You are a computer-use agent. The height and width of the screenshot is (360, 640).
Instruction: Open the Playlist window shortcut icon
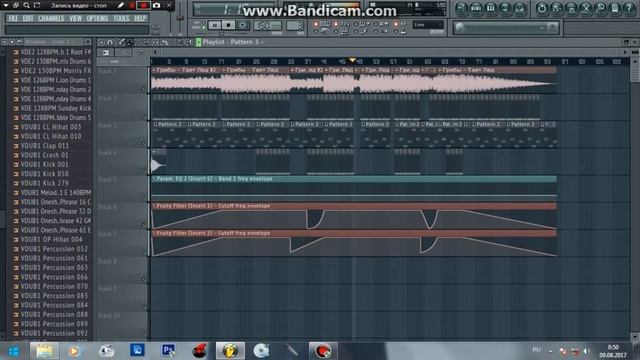[462, 8]
